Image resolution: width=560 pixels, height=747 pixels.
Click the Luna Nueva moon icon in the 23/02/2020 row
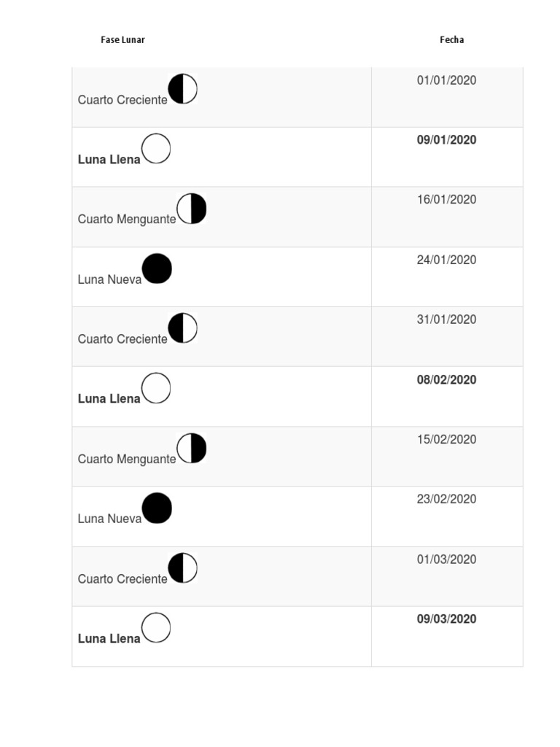click(x=157, y=508)
